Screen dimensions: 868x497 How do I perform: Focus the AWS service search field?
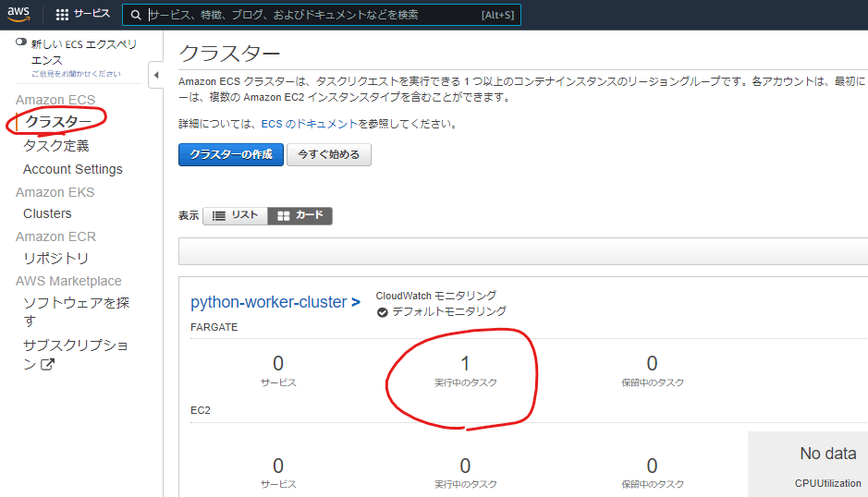coord(321,15)
